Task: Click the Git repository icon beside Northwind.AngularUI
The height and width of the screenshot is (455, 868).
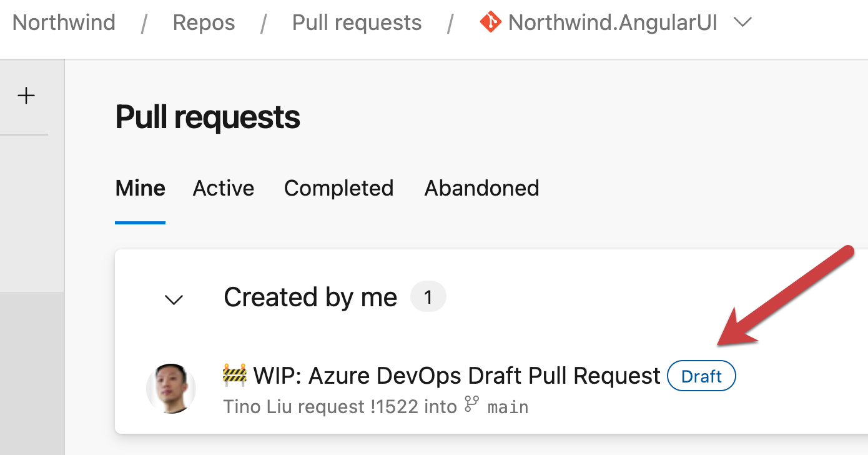Action: click(491, 22)
